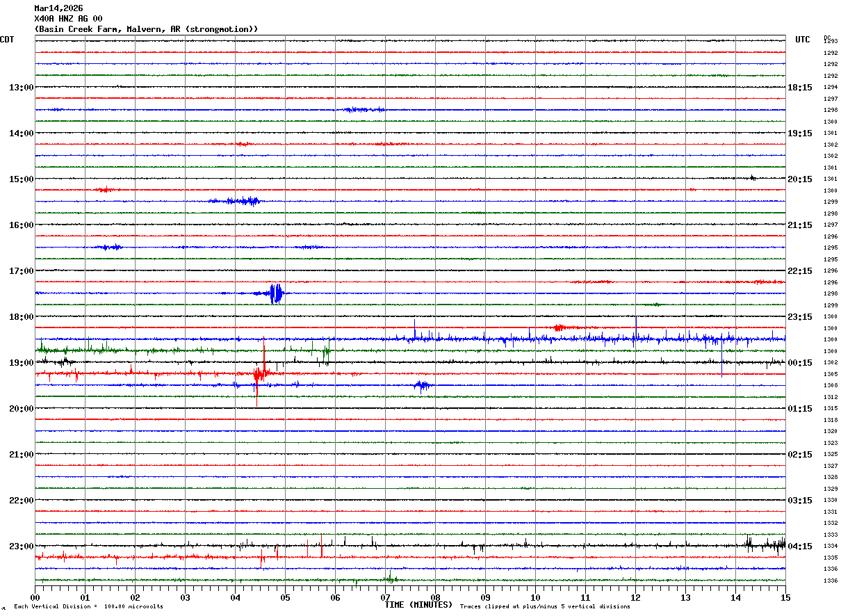The image size is (841, 616).
Task: Select minute tick 12 on the time axis
Action: point(635,597)
